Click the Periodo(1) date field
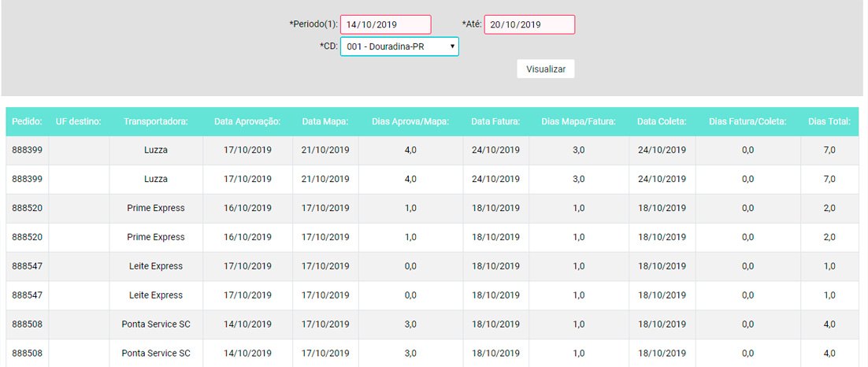Viewport: 868px width, 367px height. pyautogui.click(x=385, y=24)
